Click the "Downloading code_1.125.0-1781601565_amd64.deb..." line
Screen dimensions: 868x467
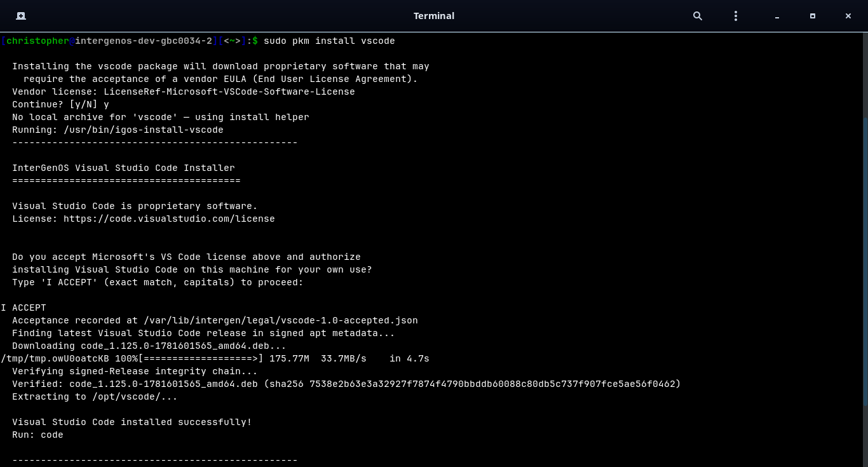pos(149,346)
